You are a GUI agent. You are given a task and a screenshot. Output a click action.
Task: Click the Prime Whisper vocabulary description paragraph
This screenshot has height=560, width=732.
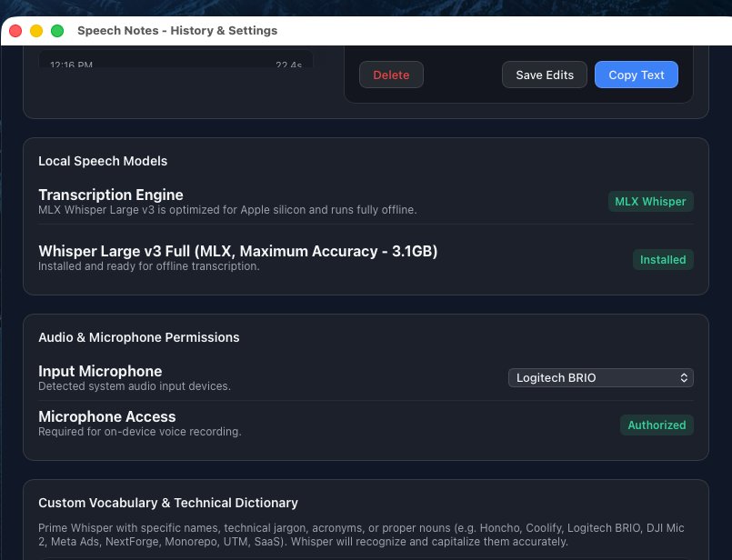click(x=361, y=535)
